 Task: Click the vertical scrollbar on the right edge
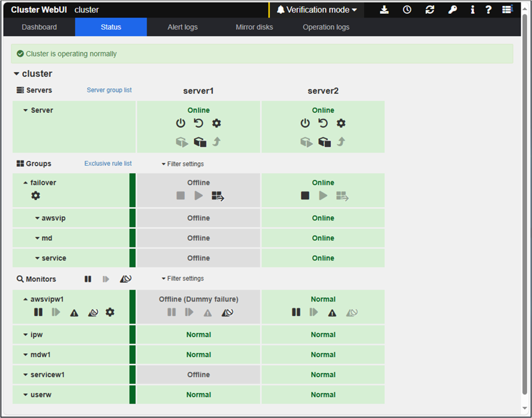click(525, 204)
